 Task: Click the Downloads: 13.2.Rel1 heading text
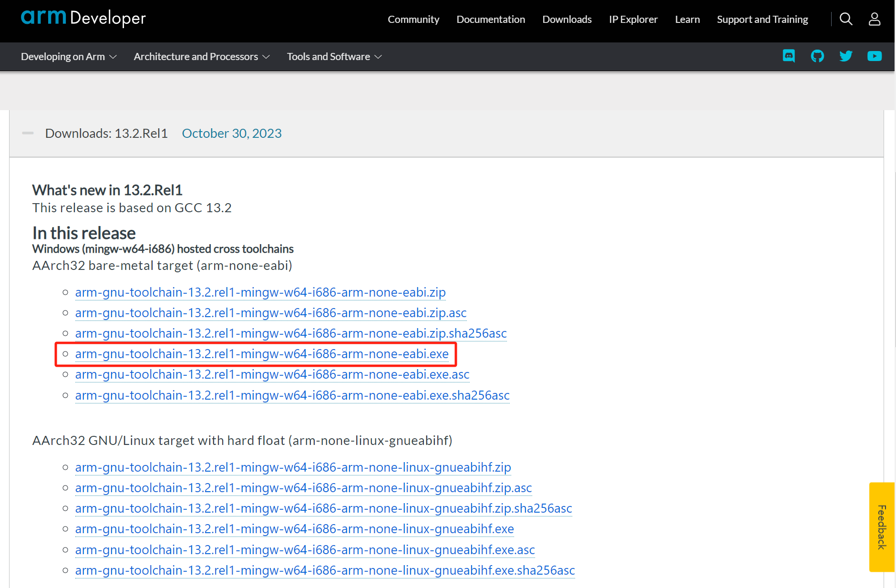point(106,133)
